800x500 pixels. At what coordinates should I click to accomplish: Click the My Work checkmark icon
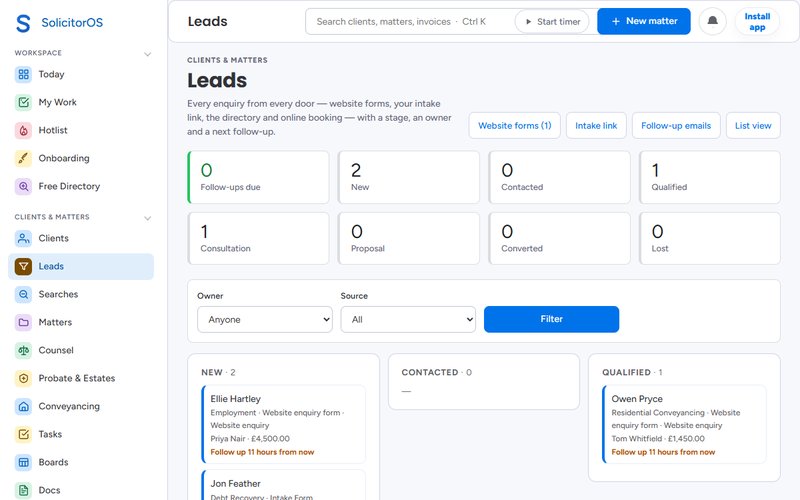coord(23,103)
